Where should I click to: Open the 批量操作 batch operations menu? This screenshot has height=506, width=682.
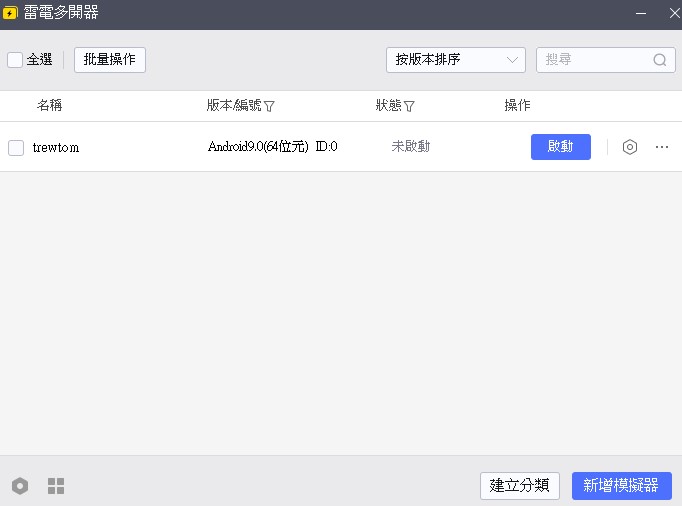click(110, 60)
